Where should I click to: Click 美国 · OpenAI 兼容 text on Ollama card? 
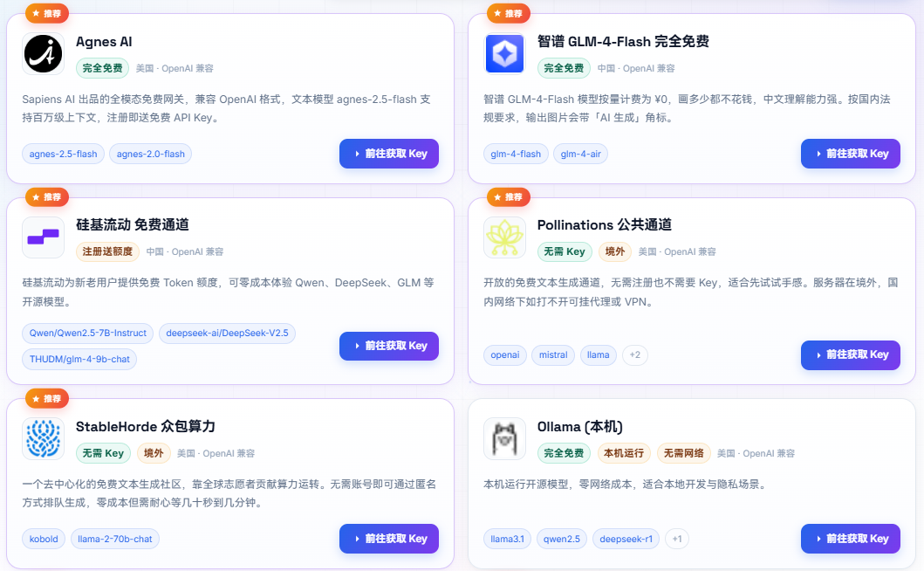[756, 454]
